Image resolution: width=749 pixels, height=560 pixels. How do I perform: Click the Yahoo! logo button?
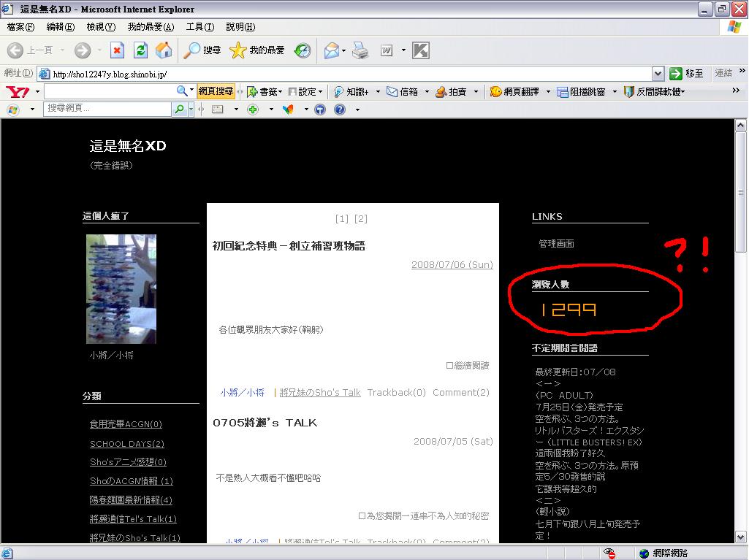pyautogui.click(x=18, y=91)
